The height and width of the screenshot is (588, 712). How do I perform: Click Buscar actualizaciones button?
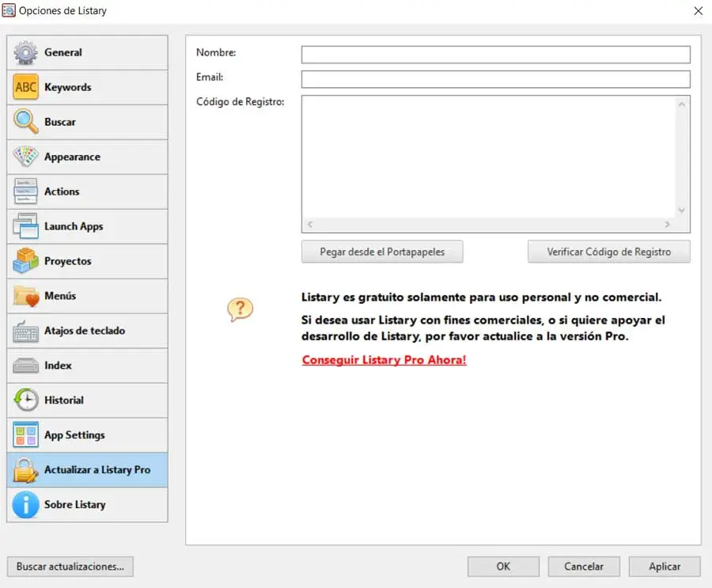70,567
